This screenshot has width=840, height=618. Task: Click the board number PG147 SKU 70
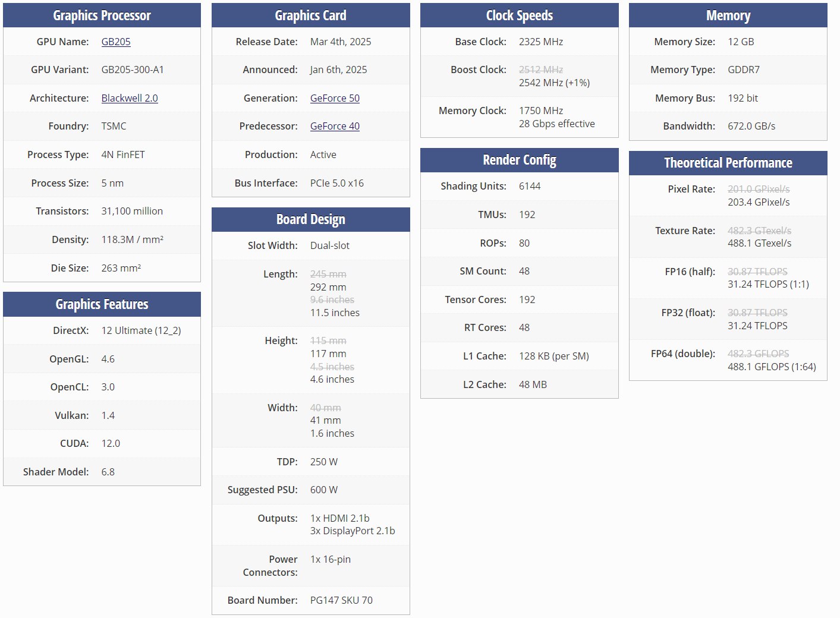341,600
